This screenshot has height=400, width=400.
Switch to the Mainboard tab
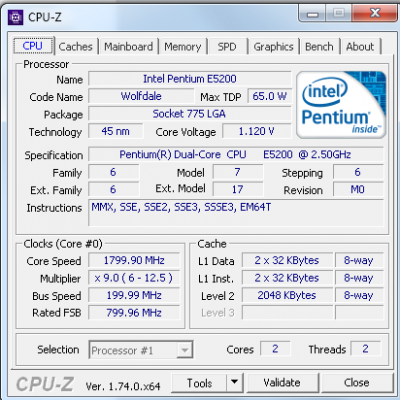(x=128, y=47)
